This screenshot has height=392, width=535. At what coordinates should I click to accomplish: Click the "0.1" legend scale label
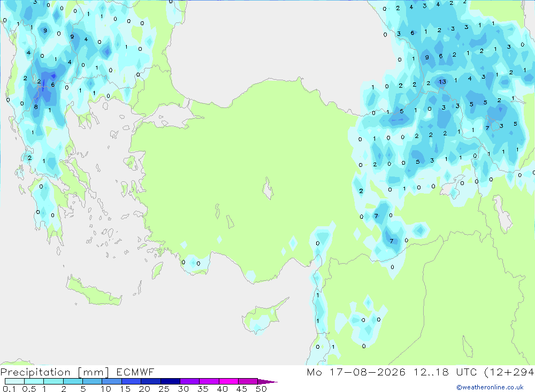click(9, 389)
